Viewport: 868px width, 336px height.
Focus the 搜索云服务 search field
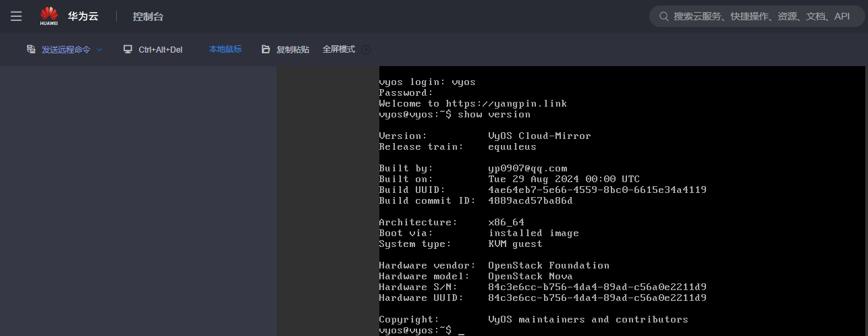coord(757,16)
